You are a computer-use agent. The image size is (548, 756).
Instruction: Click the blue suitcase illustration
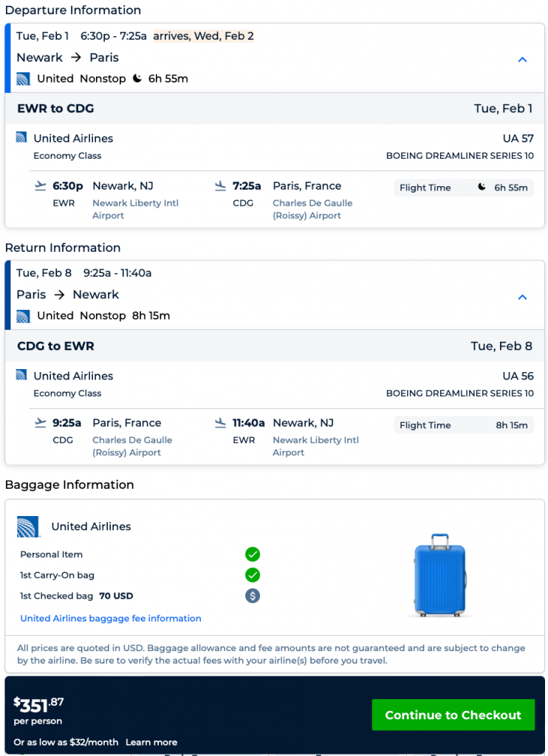pyautogui.click(x=440, y=576)
